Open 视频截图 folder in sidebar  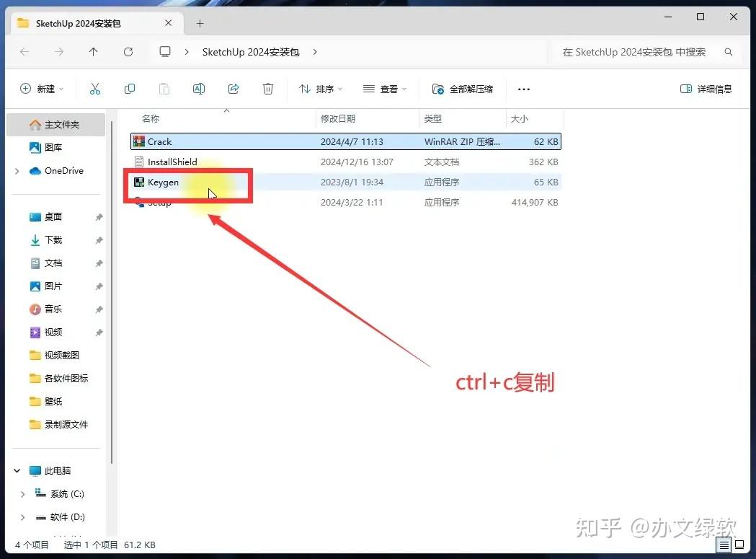(62, 356)
